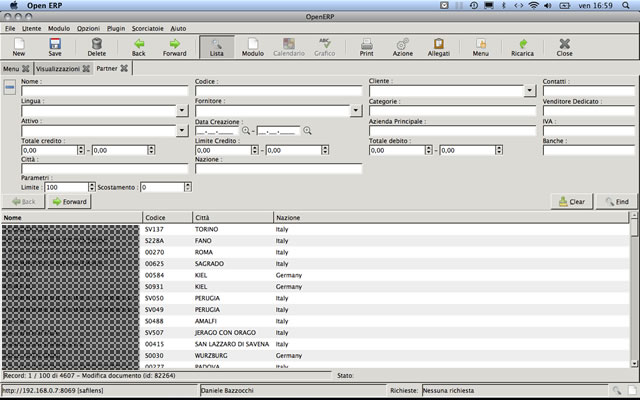Image resolution: width=640 pixels, height=400 pixels.
Task: Close the Visualizzazioni tab with its X
Action: (86, 69)
